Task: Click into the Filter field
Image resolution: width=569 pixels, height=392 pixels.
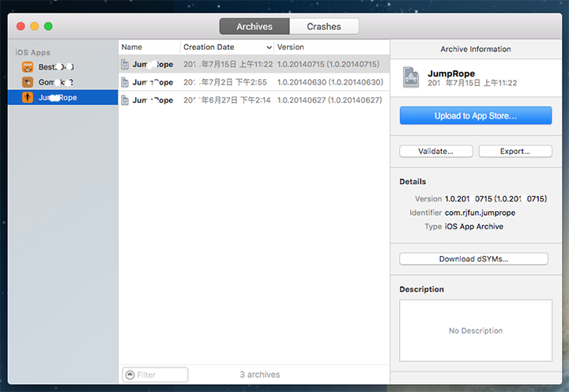Action: point(156,375)
